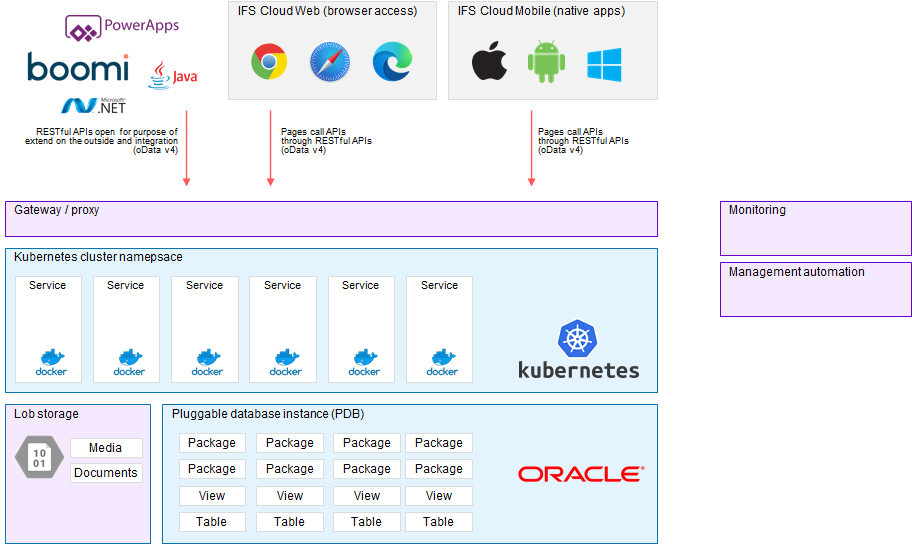
Task: Select the Media box in Lob storage
Action: click(106, 448)
